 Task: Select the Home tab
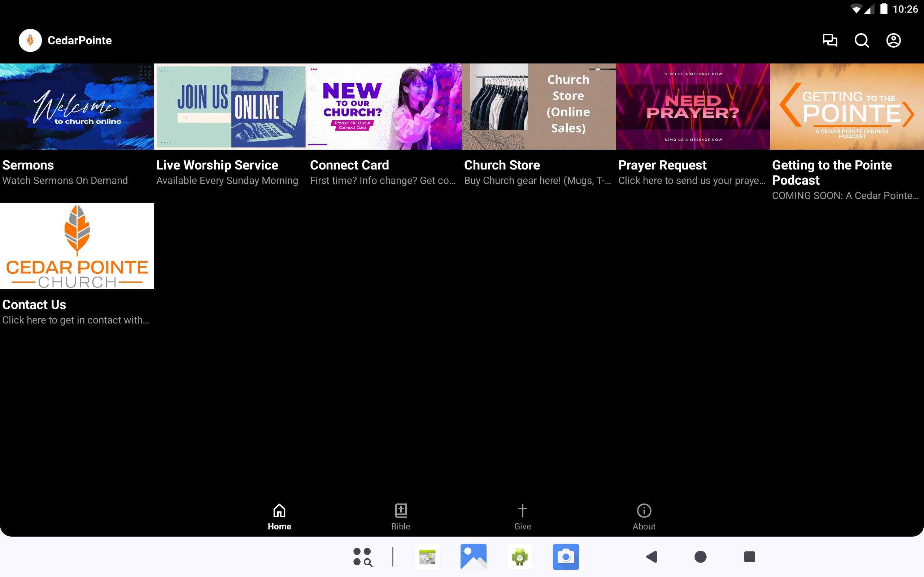click(279, 517)
